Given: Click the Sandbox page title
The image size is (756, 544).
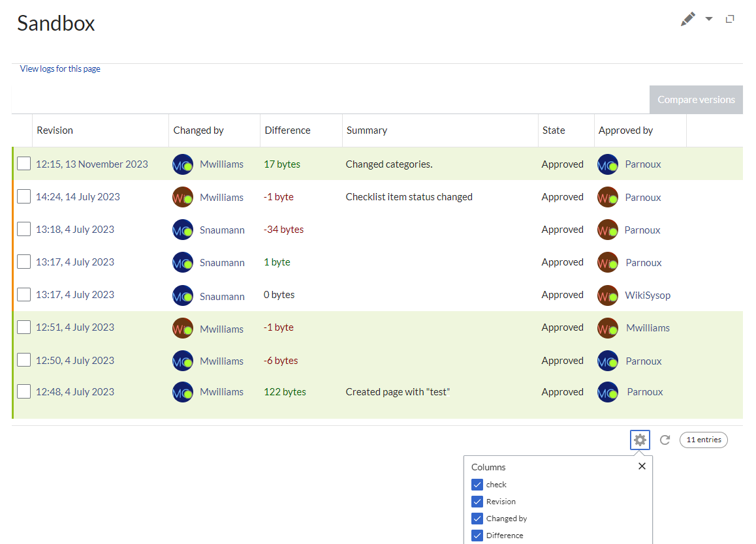Looking at the screenshot, I should click(x=56, y=23).
